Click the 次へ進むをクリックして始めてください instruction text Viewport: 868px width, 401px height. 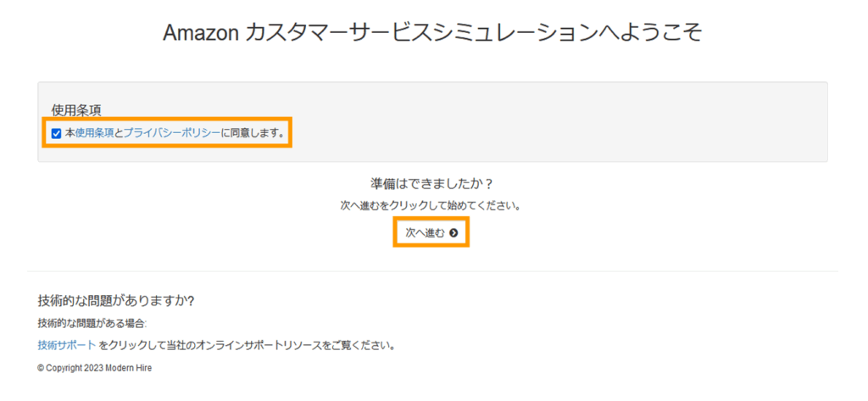click(x=431, y=206)
